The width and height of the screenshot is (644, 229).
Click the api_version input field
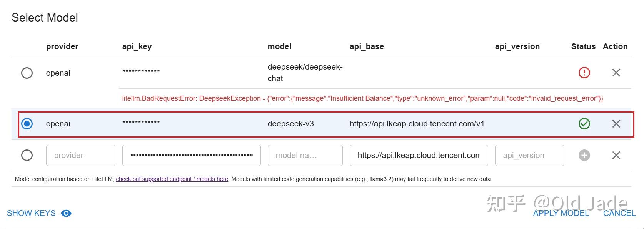(x=529, y=155)
